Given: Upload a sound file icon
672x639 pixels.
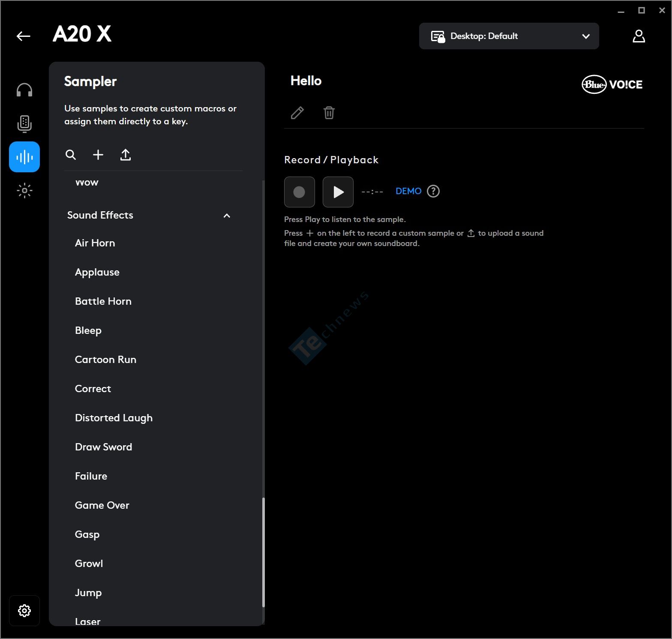Looking at the screenshot, I should pos(126,155).
